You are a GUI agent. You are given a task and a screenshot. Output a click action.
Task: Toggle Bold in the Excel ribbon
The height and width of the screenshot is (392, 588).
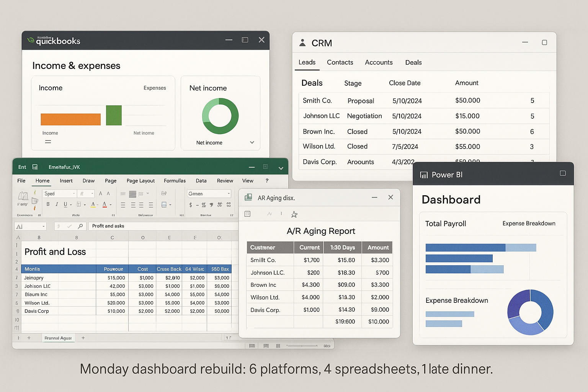point(48,204)
